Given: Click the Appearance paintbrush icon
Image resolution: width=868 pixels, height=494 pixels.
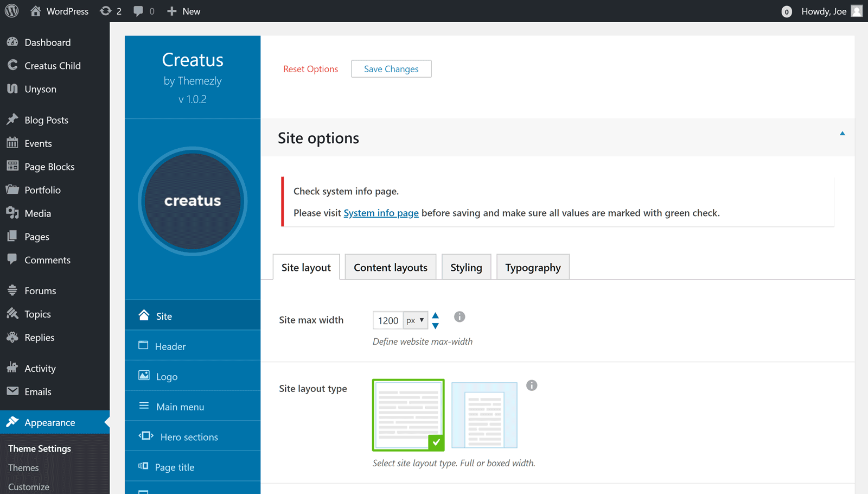Looking at the screenshot, I should pyautogui.click(x=12, y=422).
